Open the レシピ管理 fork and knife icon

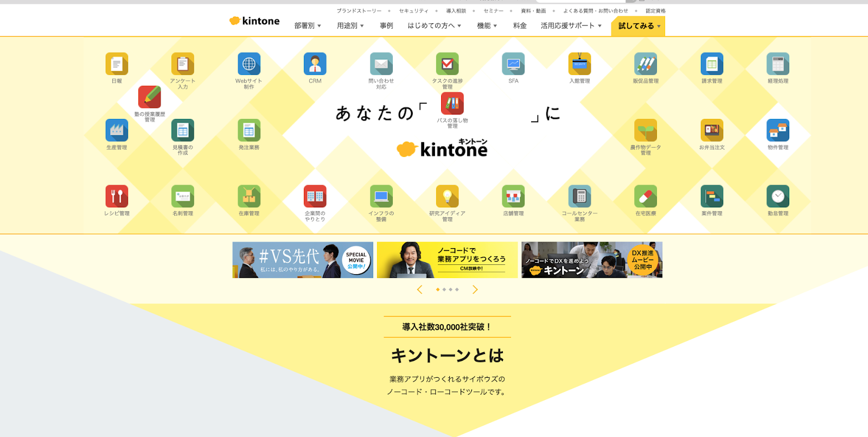pyautogui.click(x=117, y=197)
